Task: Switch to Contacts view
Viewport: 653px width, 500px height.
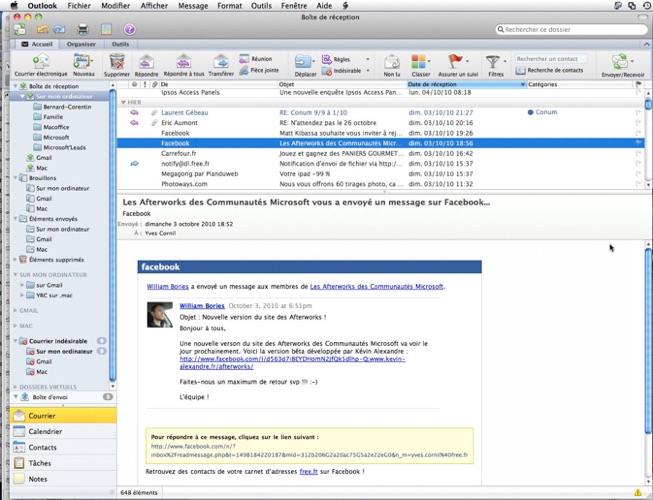Action: pyautogui.click(x=63, y=448)
